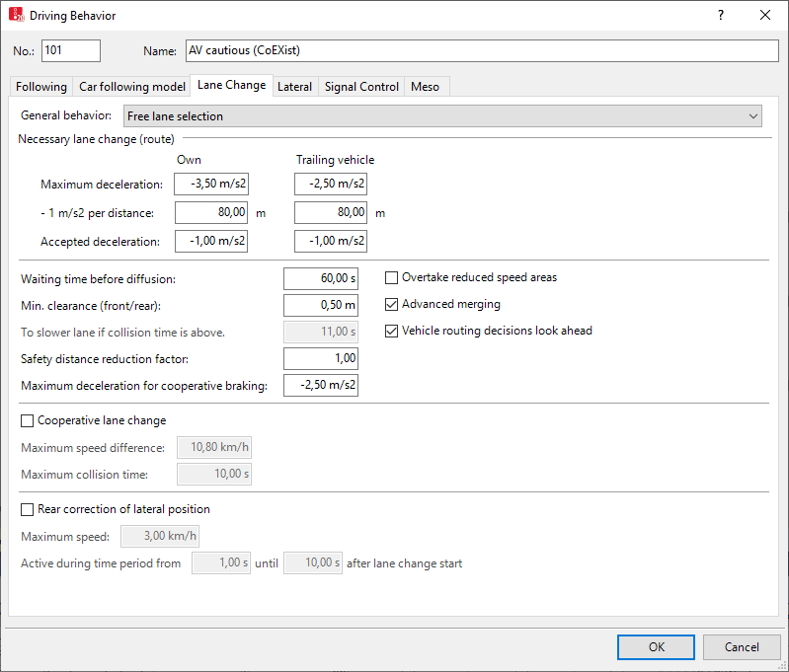789x672 pixels.
Task: Click the help question mark icon
Action: pyautogui.click(x=721, y=16)
